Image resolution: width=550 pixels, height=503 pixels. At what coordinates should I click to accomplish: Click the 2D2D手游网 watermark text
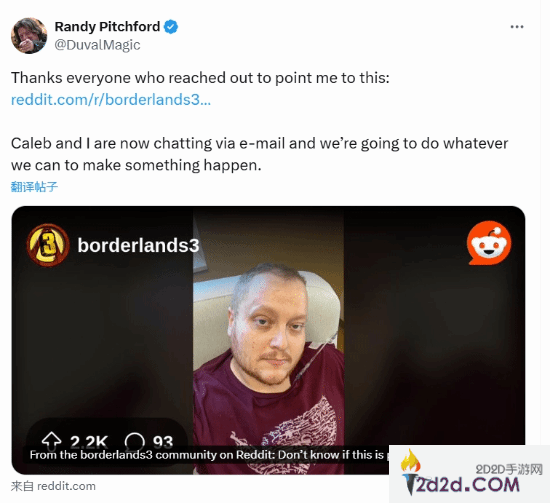tap(509, 469)
